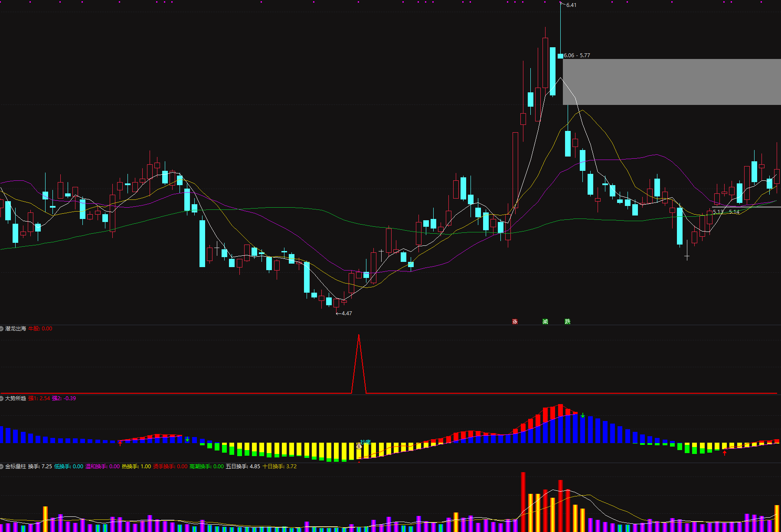The width and height of the screenshot is (781, 532).
Task: Open the 金标量柱 indicator name label
Action: coord(16,467)
